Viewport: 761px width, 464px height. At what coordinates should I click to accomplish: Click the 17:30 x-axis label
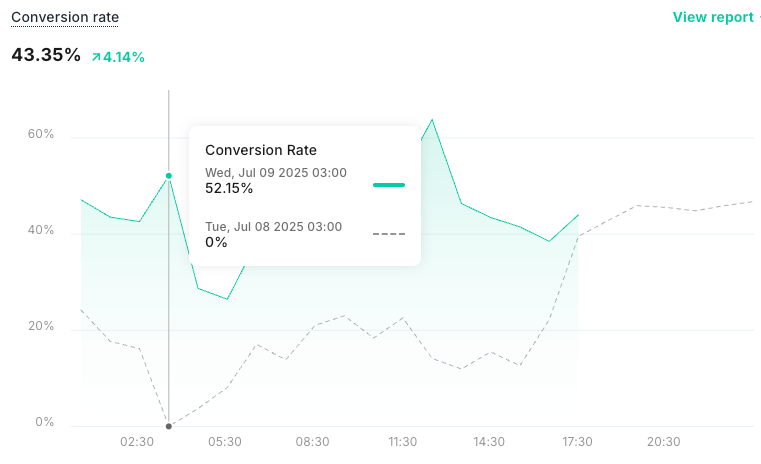(577, 442)
